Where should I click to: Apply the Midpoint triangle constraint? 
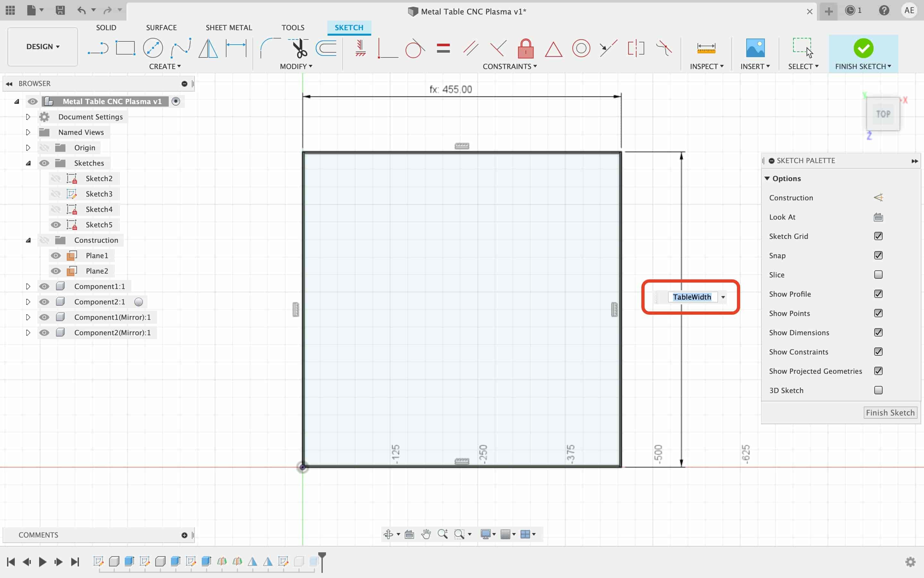click(553, 49)
